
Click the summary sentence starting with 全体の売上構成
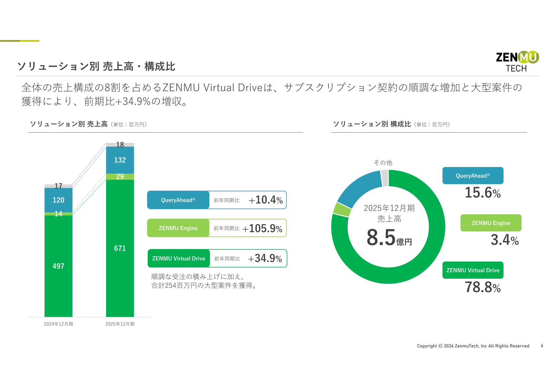coord(272,94)
